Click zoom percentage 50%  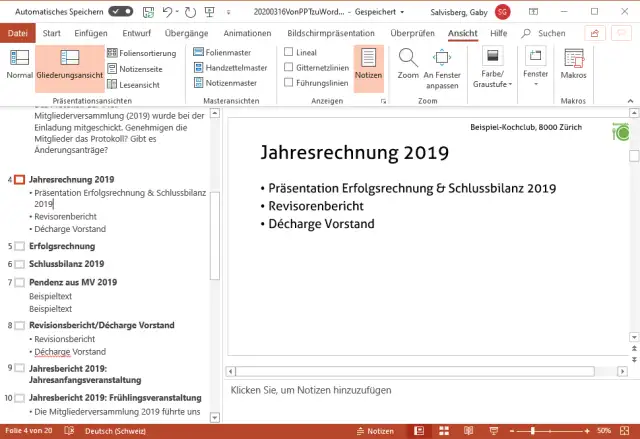pyautogui.click(x=604, y=431)
